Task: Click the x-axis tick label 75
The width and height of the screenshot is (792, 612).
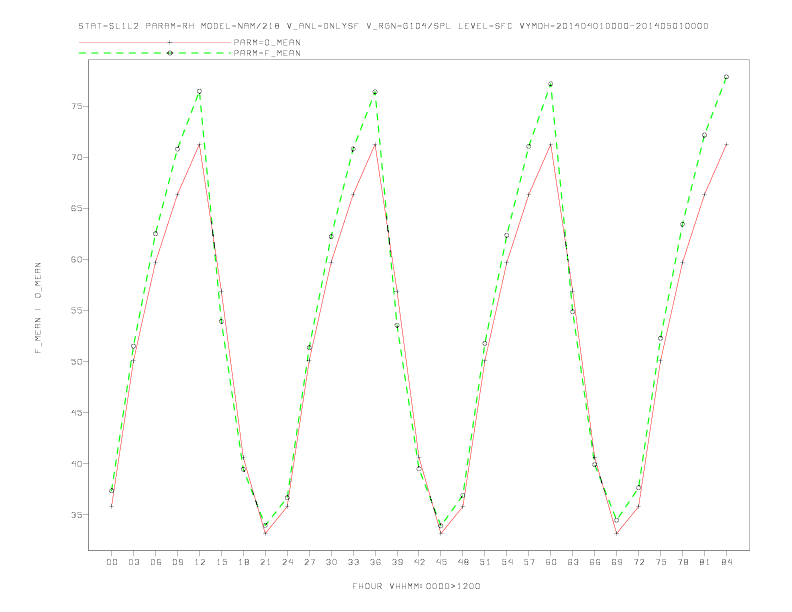Action: click(661, 562)
